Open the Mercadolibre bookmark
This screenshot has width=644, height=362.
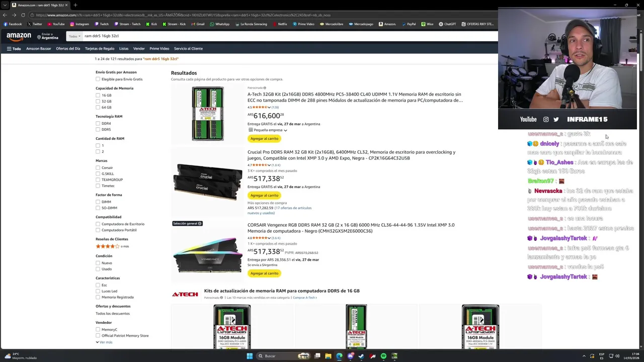(x=331, y=24)
